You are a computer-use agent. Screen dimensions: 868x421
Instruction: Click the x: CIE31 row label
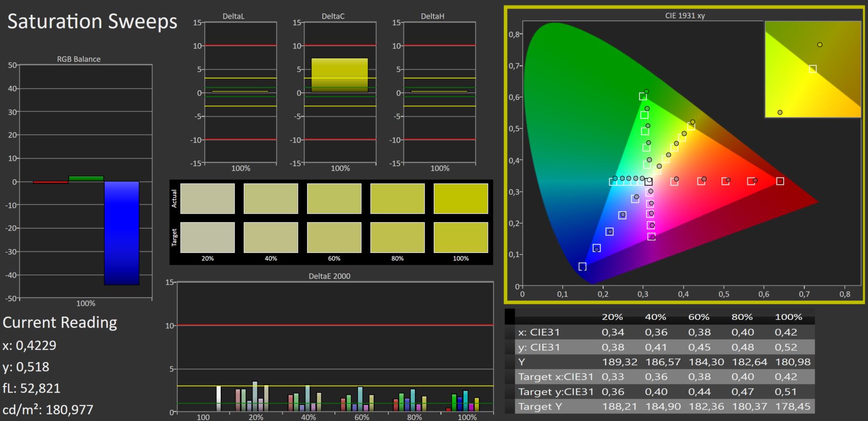(x=539, y=332)
